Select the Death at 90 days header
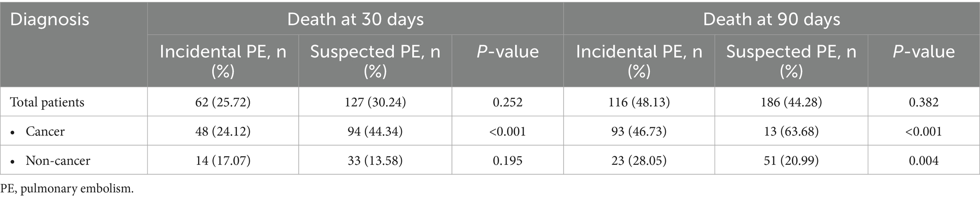 pyautogui.click(x=771, y=20)
